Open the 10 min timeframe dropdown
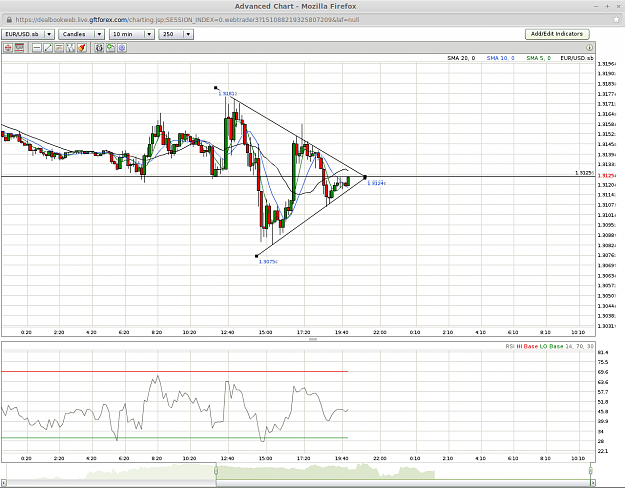 [132, 34]
